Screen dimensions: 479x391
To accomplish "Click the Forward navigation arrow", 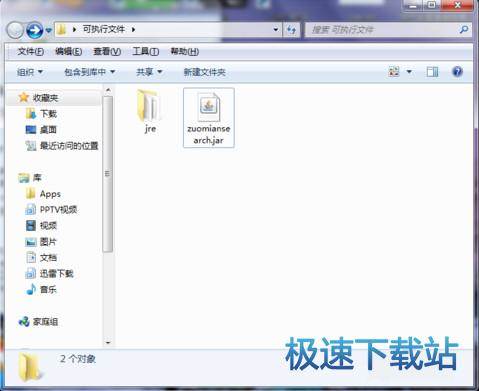I will (x=35, y=30).
